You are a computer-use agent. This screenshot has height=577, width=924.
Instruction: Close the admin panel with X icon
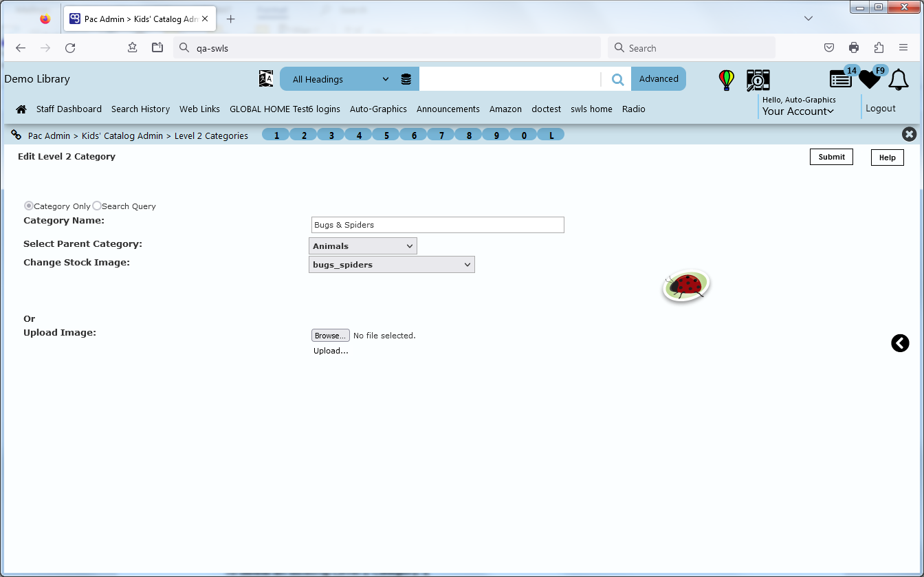coord(909,134)
